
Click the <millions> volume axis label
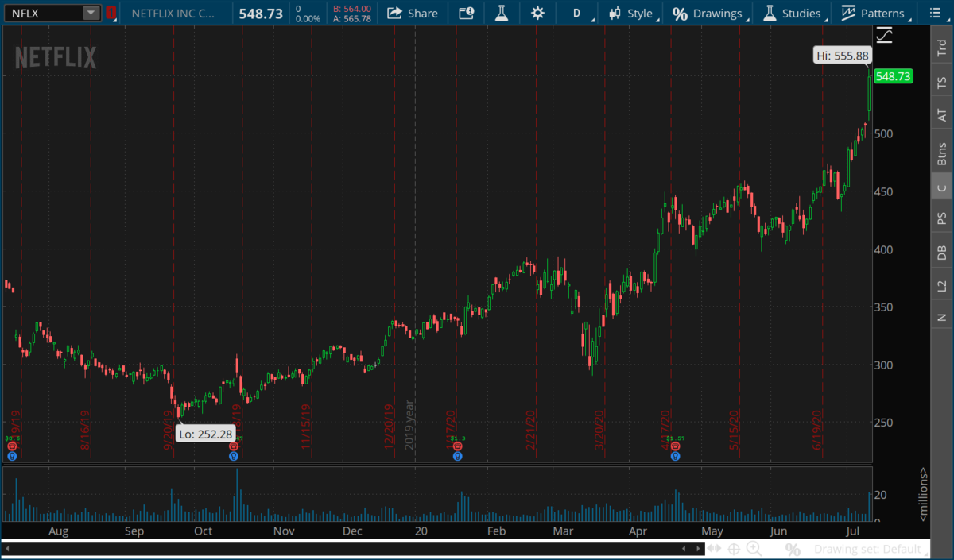point(923,494)
